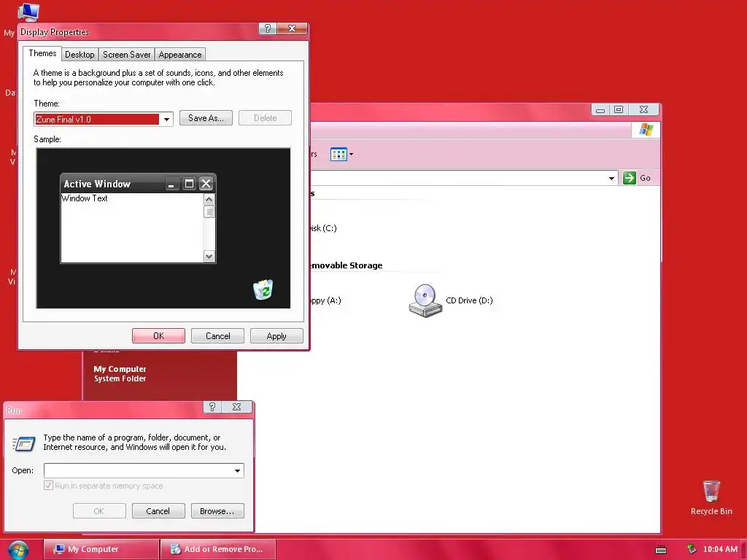Viewport: 747px width, 560px height.
Task: Click inside the Open input field
Action: coord(138,470)
